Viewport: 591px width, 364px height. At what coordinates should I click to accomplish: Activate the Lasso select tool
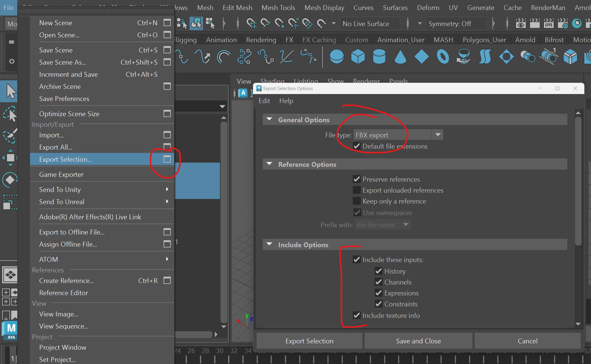[10, 114]
